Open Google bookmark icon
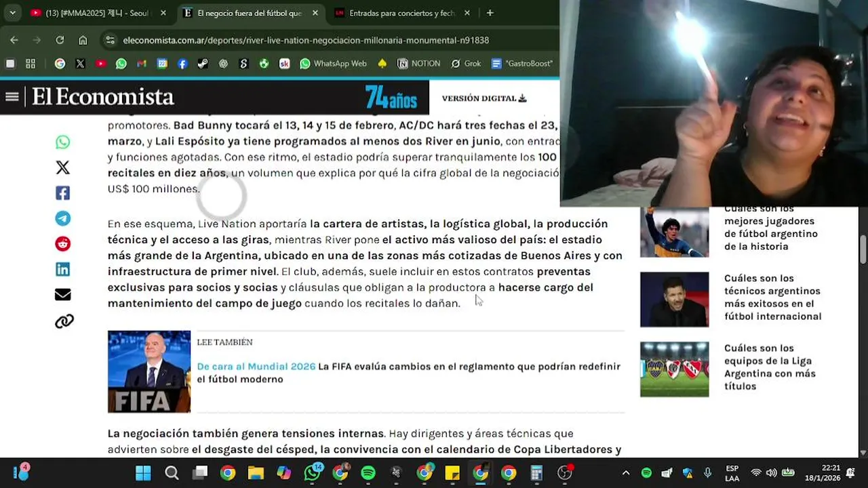Image resolution: width=868 pixels, height=488 pixels. coord(60,64)
